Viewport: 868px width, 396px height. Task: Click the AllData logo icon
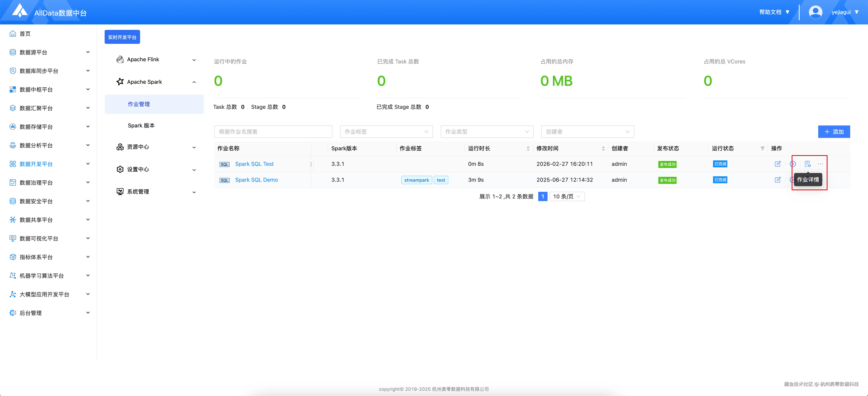point(20,11)
